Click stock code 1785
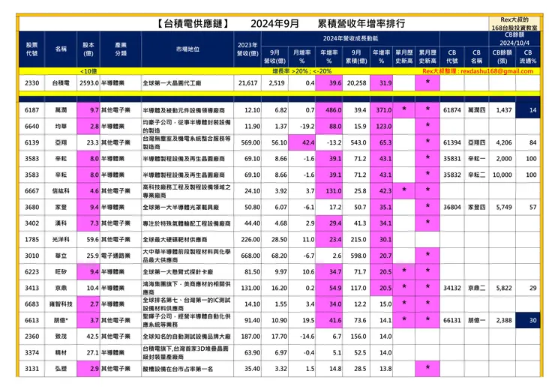555x392 pixels. click(31, 240)
